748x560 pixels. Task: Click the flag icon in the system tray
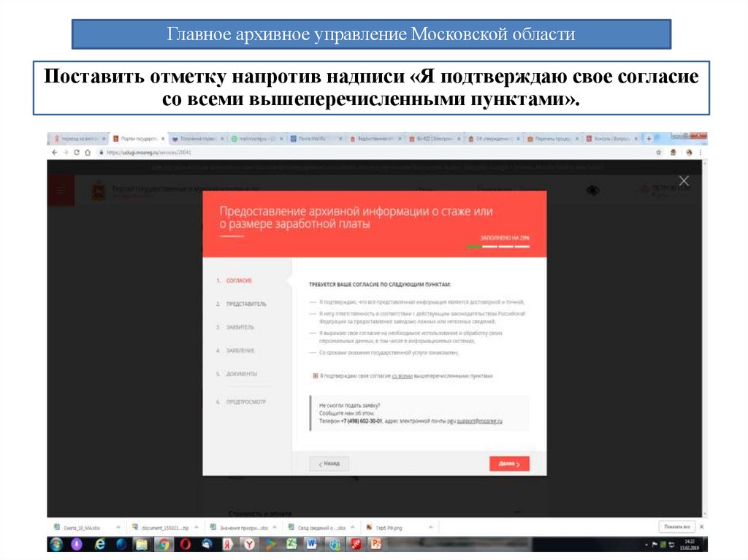tap(654, 544)
